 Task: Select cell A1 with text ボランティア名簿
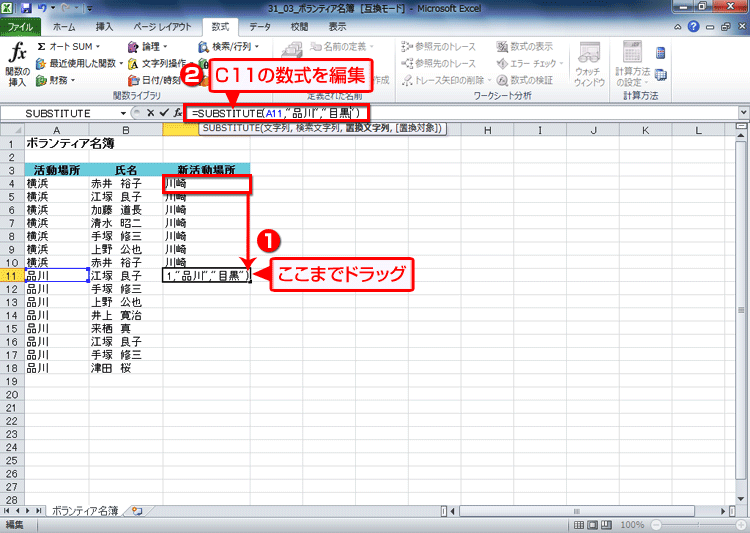(56, 143)
